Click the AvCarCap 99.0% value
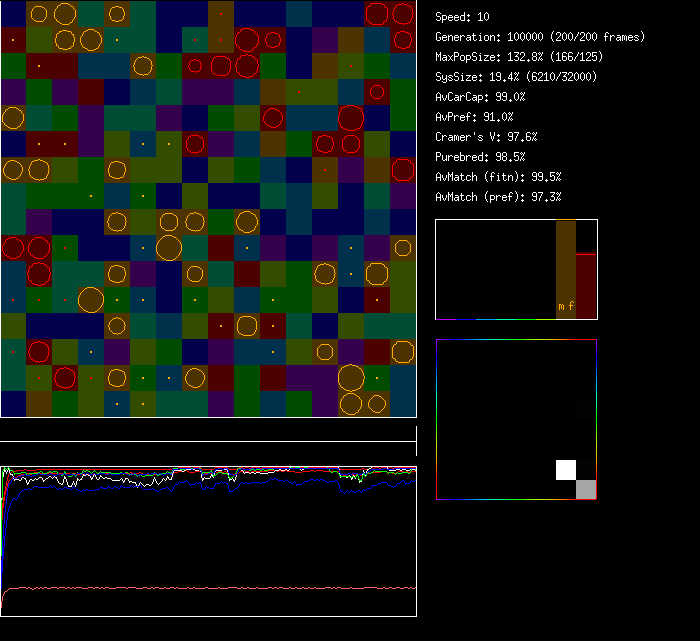The width and height of the screenshot is (700, 641). [481, 97]
